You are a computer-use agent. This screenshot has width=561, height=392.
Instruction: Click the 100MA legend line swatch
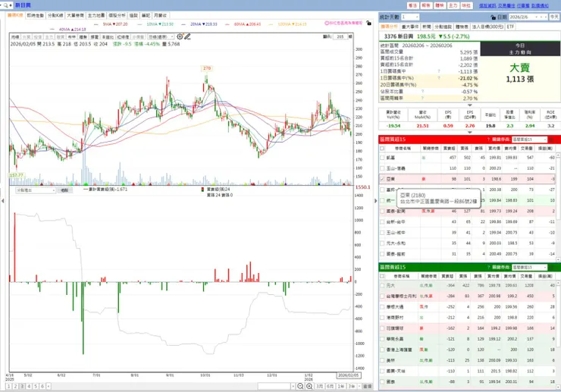[271, 24]
